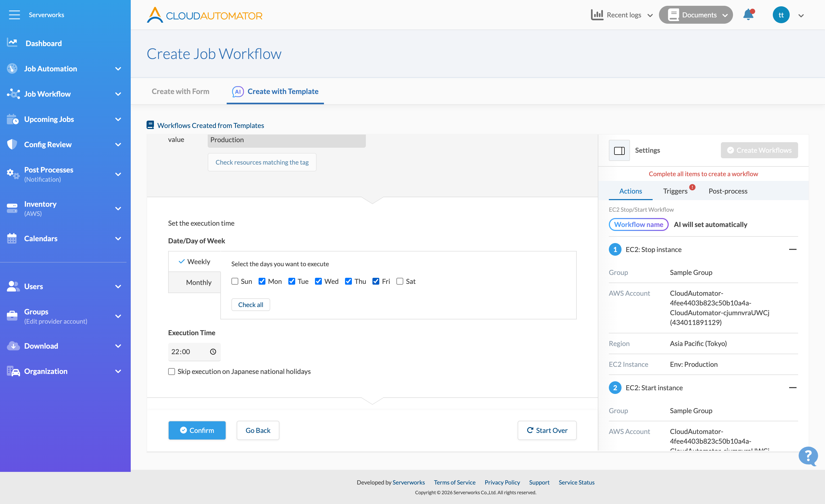Click the Download cloud icon
Viewport: 825px width, 504px height.
coord(13,346)
